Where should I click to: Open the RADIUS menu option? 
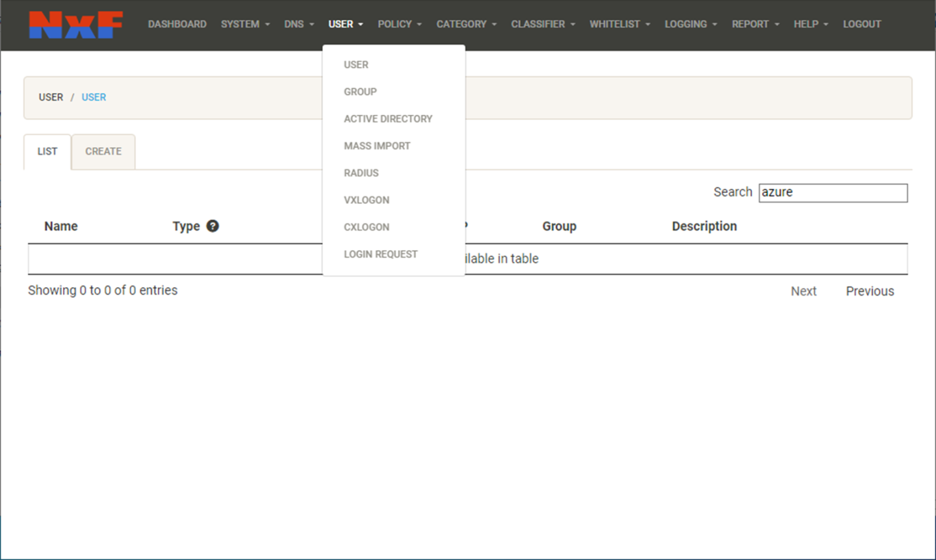click(x=361, y=173)
